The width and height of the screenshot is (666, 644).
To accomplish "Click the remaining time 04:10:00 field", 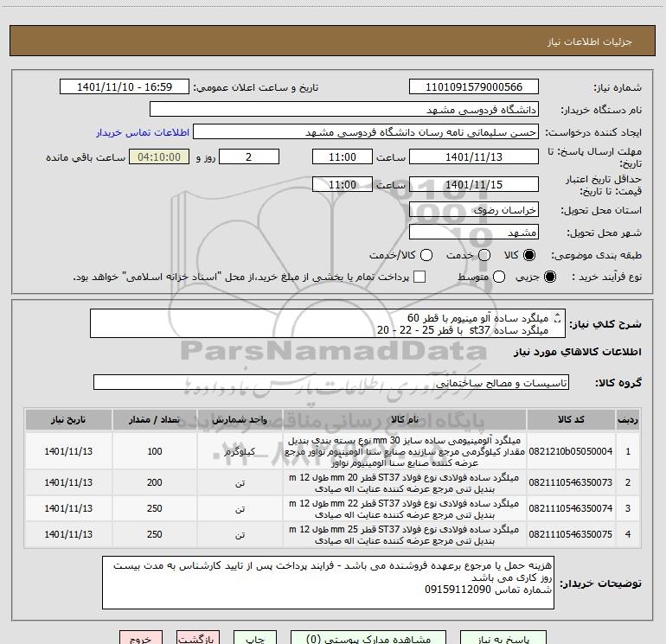I will point(159,156).
